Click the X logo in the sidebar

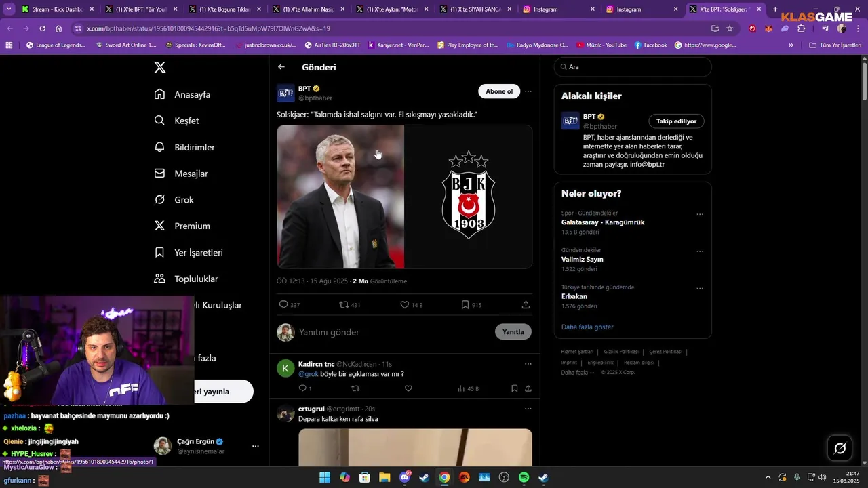coord(159,67)
